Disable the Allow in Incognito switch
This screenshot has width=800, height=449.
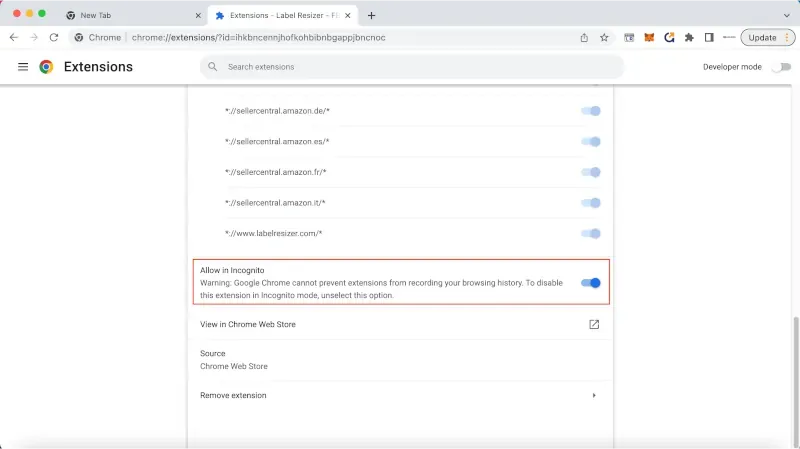coord(591,283)
